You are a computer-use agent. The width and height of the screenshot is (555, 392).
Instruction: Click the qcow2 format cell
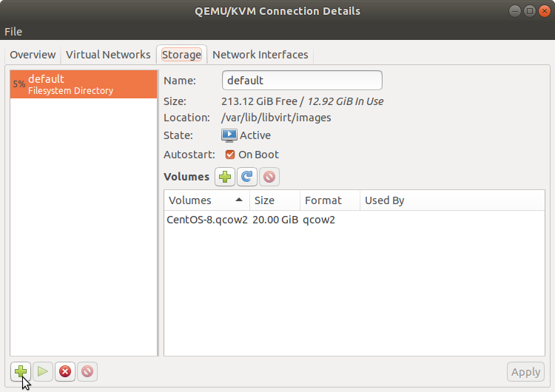pos(319,220)
